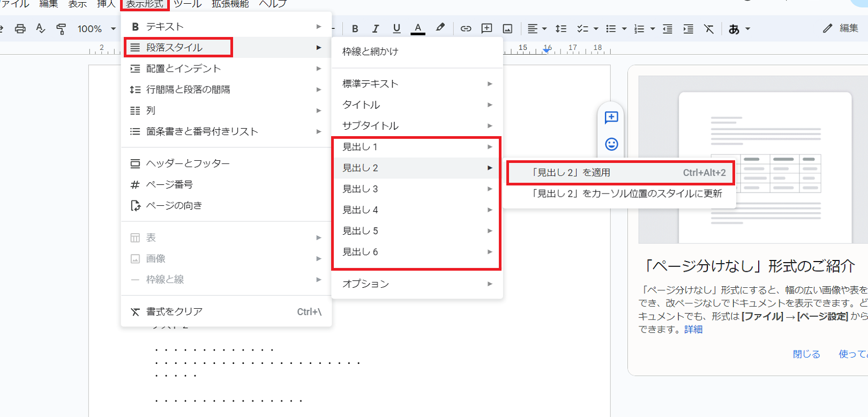Click the 編集 editing mode button
Image resolution: width=868 pixels, height=417 pixels.
pyautogui.click(x=841, y=28)
